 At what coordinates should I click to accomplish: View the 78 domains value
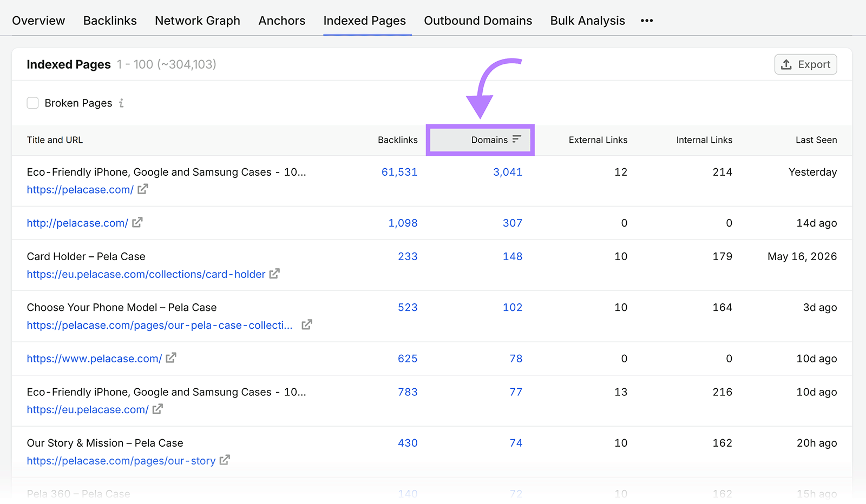point(516,359)
